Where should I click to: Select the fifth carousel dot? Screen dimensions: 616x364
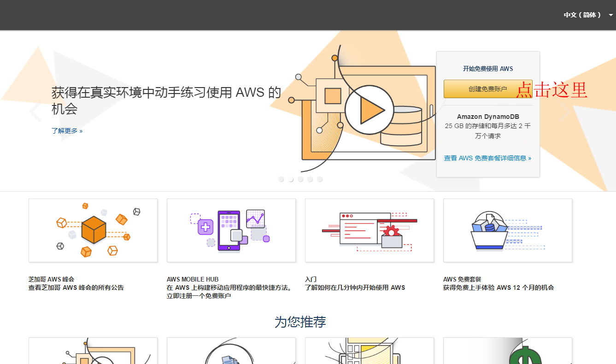[320, 179]
